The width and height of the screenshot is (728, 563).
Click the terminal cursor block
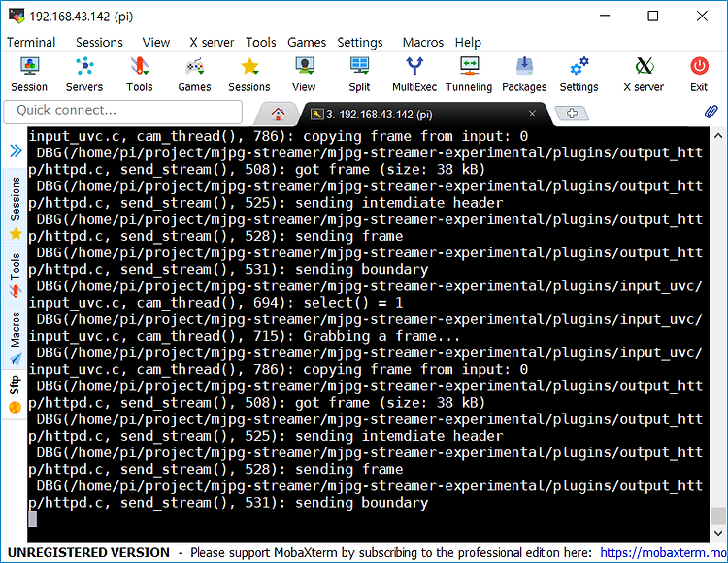click(32, 519)
